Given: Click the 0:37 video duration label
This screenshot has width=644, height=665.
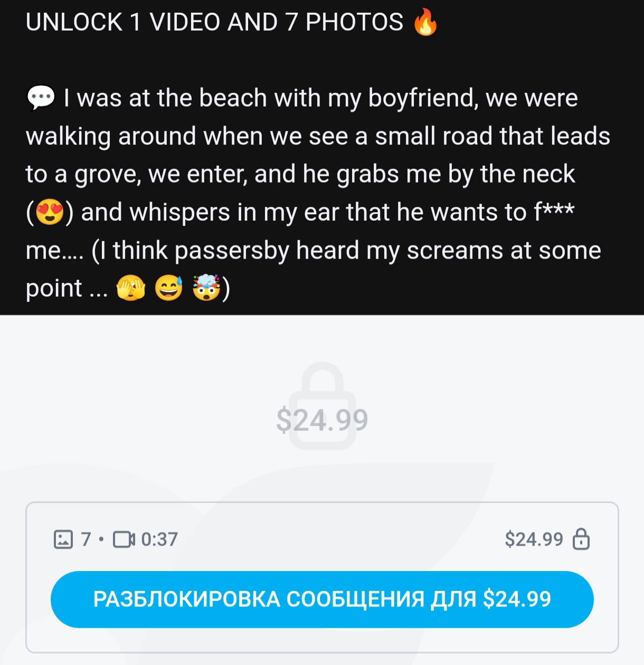Looking at the screenshot, I should [159, 539].
